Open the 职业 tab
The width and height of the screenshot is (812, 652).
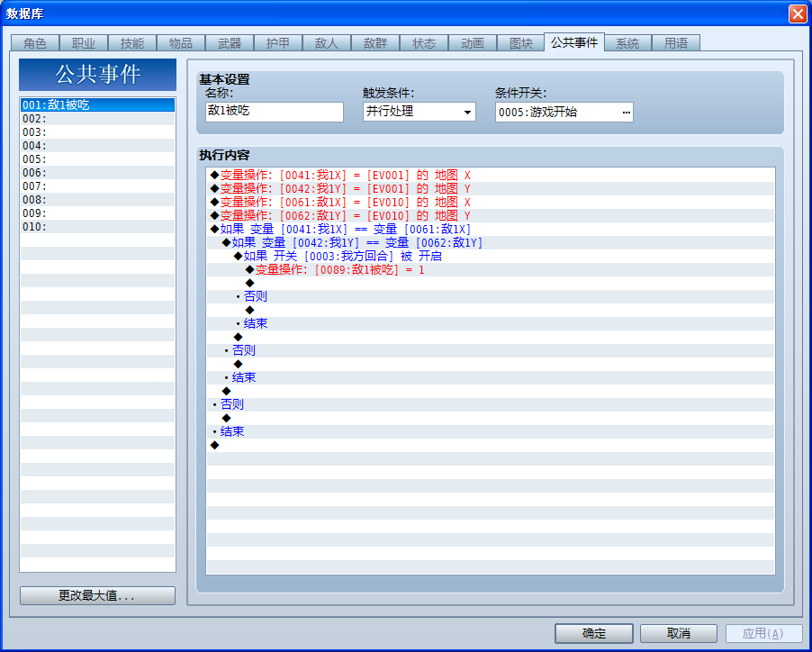pyautogui.click(x=84, y=43)
